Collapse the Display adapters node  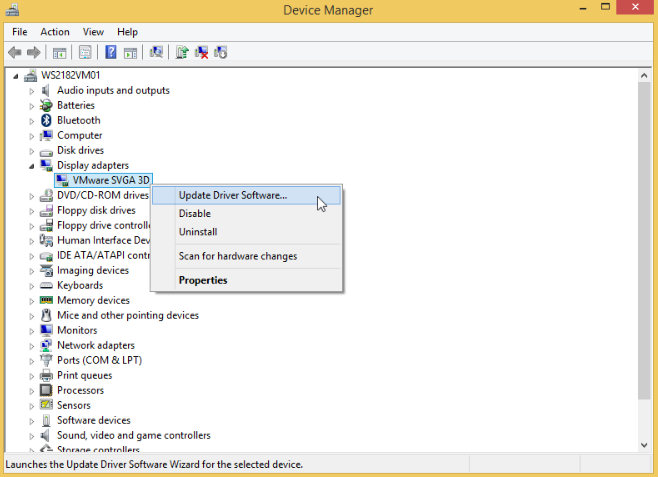pyautogui.click(x=32, y=166)
